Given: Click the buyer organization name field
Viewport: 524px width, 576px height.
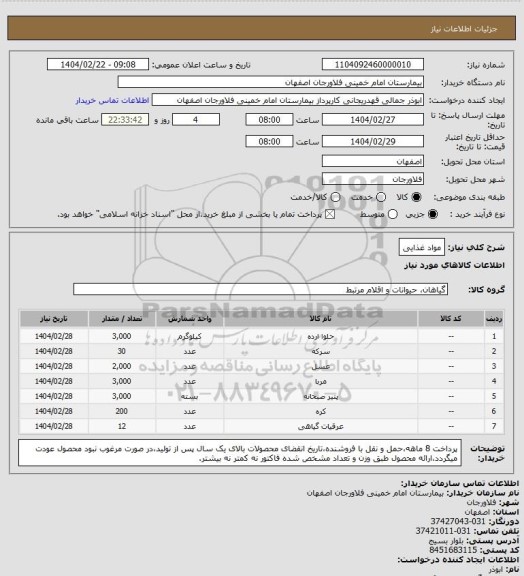Looking at the screenshot, I should click(270, 82).
